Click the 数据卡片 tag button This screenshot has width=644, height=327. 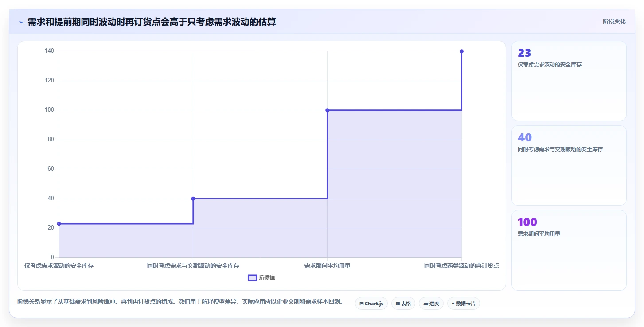click(x=464, y=304)
